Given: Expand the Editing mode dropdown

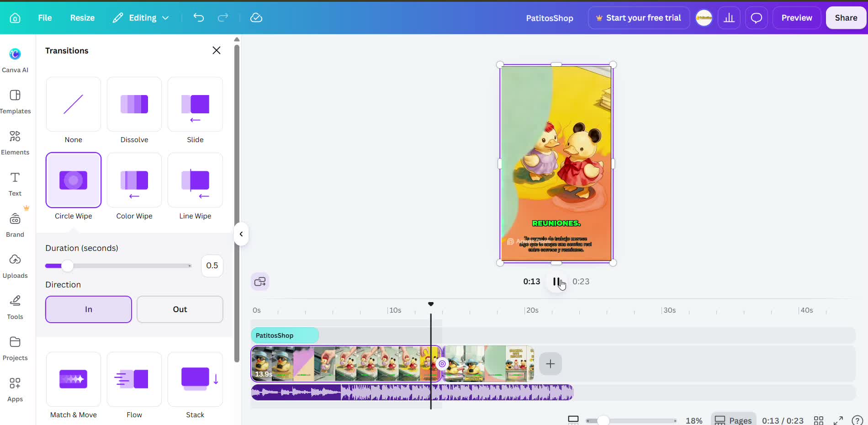Looking at the screenshot, I should pyautogui.click(x=141, y=18).
